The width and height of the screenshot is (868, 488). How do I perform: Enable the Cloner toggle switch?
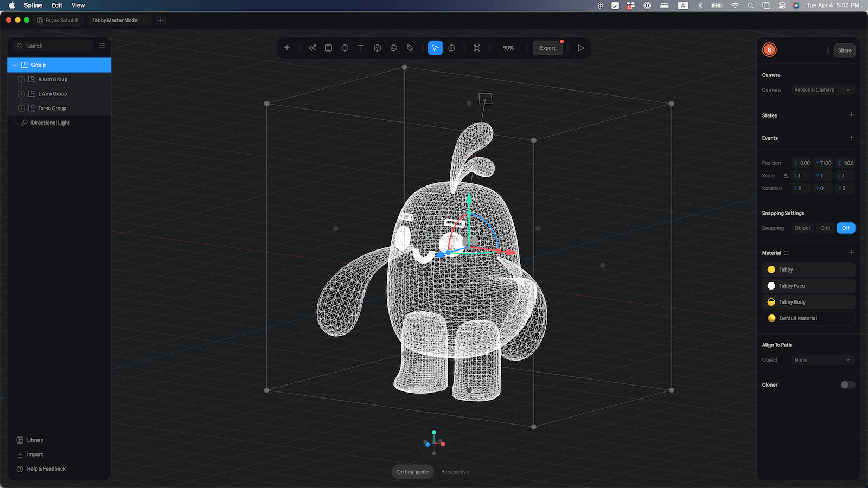coord(848,385)
